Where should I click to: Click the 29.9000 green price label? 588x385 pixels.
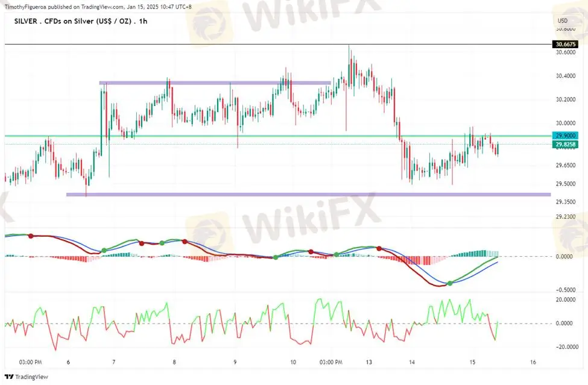[565, 136]
